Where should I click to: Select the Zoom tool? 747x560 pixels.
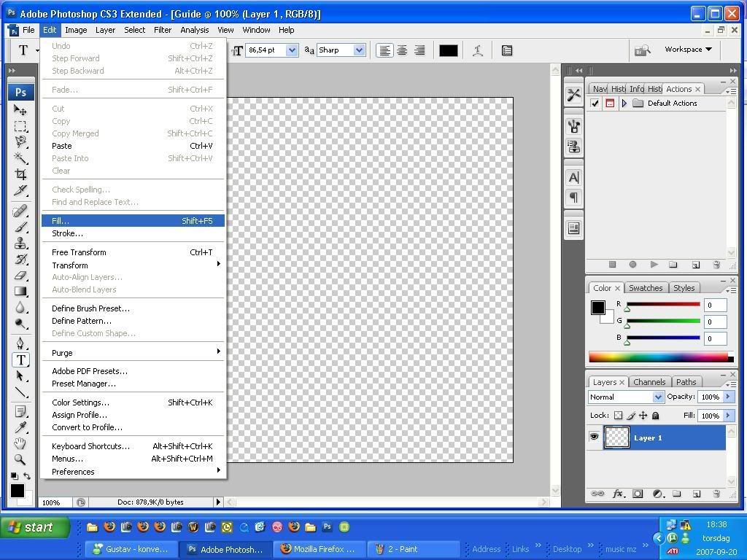click(x=20, y=459)
